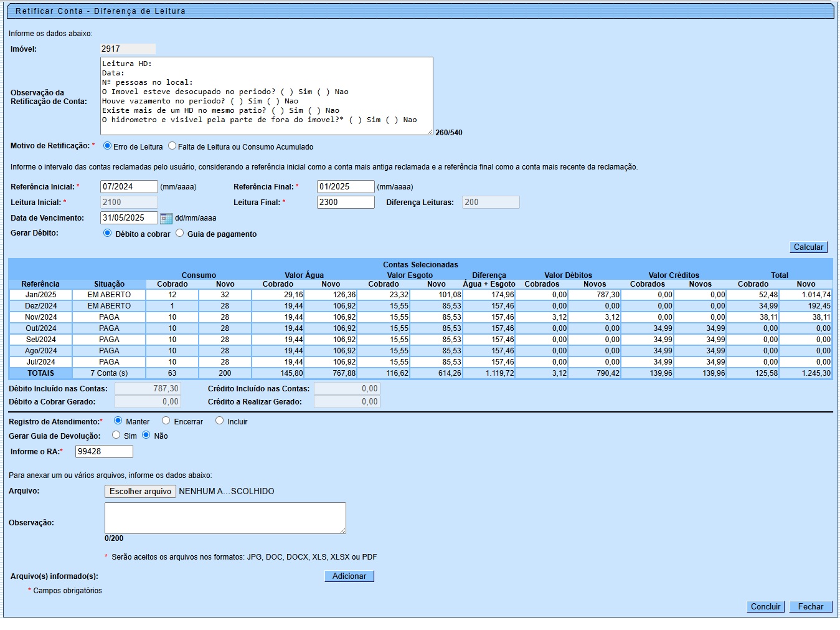Select Não for Gerar Guia de Devolução
The width and height of the screenshot is (840, 630).
[146, 435]
